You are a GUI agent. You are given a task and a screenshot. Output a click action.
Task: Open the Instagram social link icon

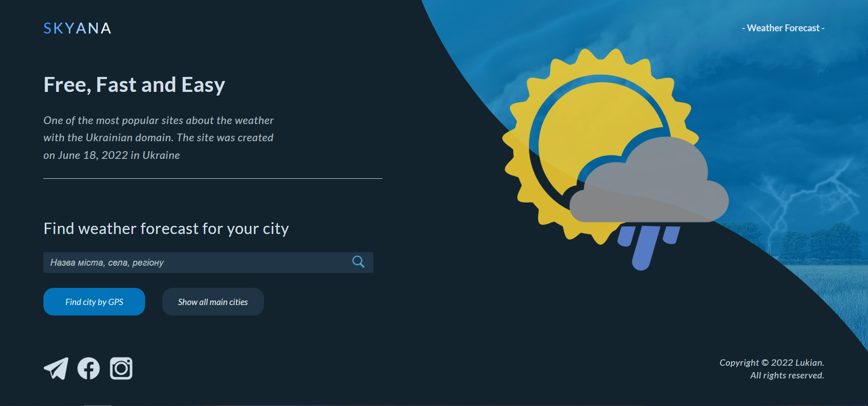coord(121,368)
